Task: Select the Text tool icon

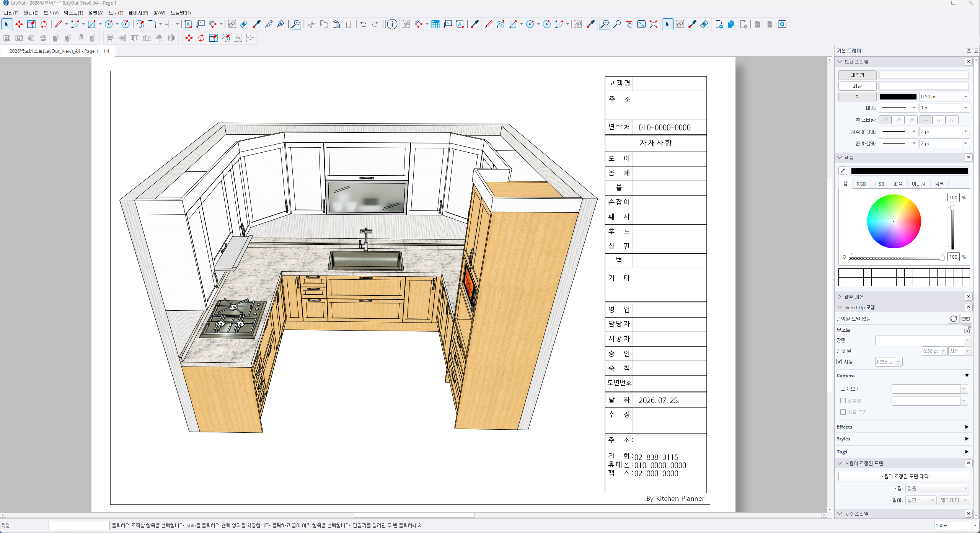Action: (x=188, y=24)
